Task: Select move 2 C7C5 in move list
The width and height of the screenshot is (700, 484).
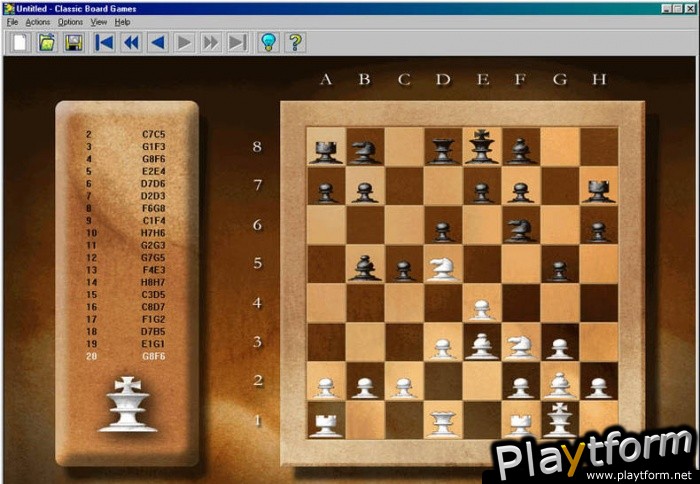Action: (125, 134)
